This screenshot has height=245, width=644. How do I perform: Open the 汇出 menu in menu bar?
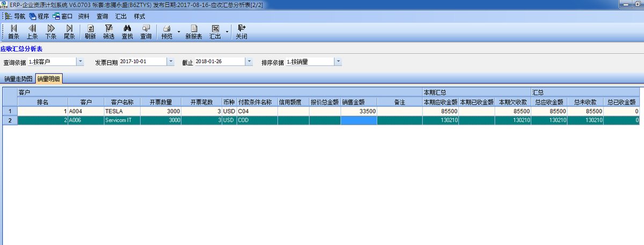point(121,16)
